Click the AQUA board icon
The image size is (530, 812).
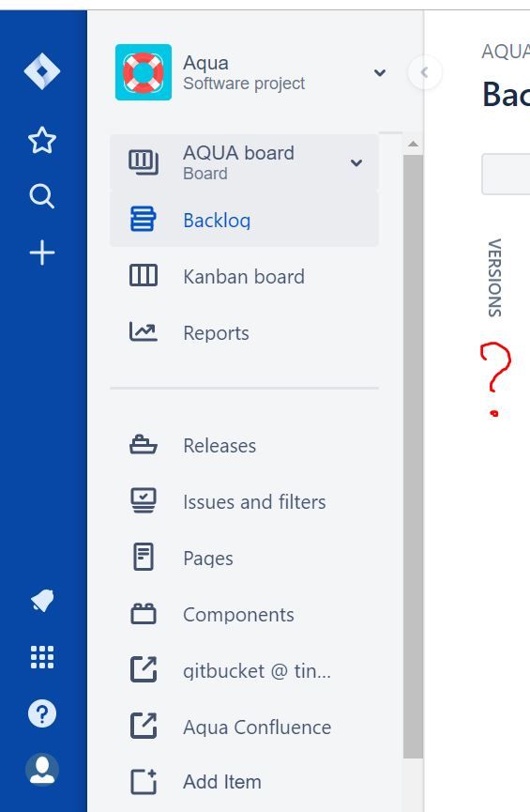click(144, 162)
